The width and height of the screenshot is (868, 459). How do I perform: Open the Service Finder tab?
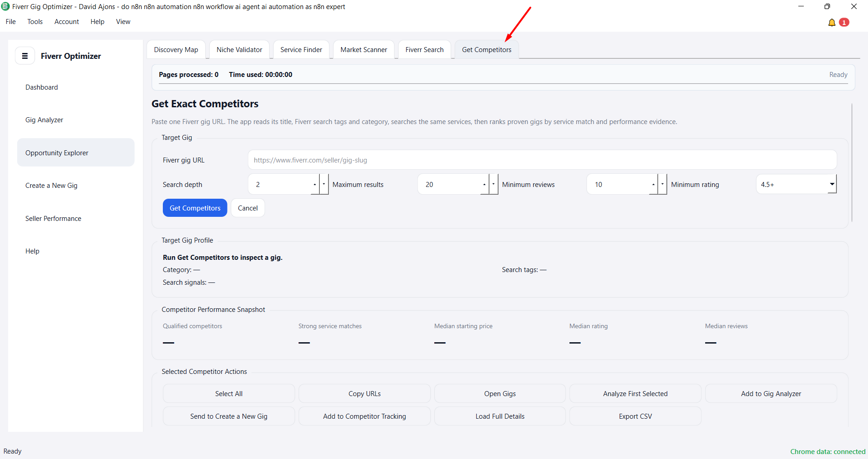[301, 50]
